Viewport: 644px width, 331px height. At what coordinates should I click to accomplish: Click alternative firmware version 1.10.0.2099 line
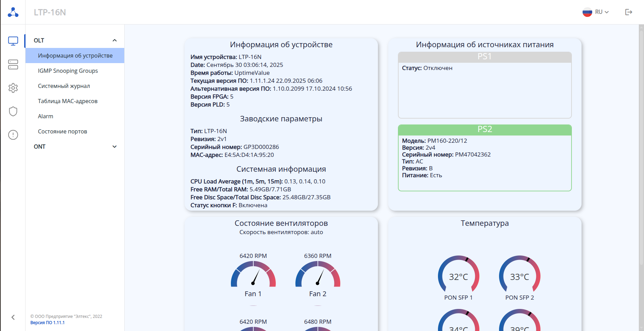point(271,89)
